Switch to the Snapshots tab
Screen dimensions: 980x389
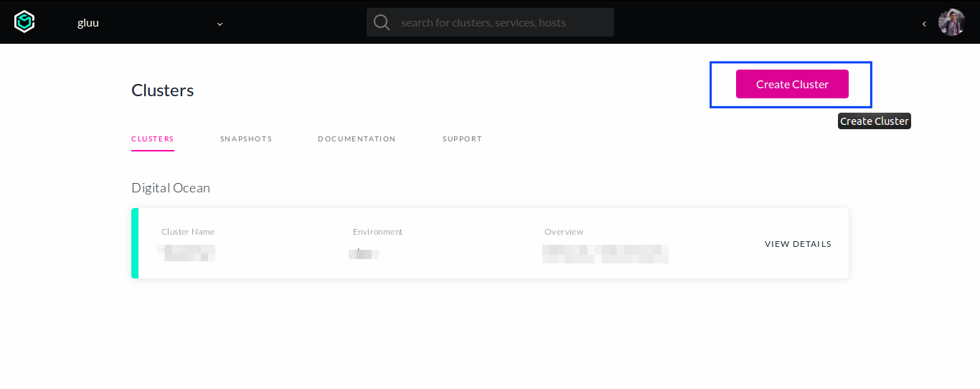pyautogui.click(x=246, y=139)
